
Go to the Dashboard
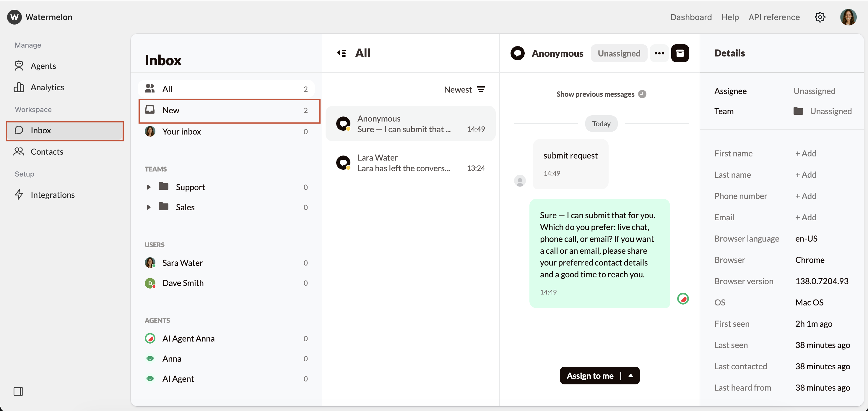point(691,17)
